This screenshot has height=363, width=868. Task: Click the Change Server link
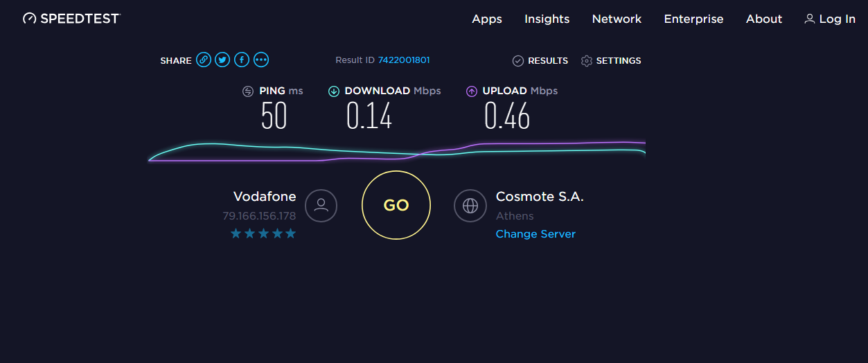point(535,234)
